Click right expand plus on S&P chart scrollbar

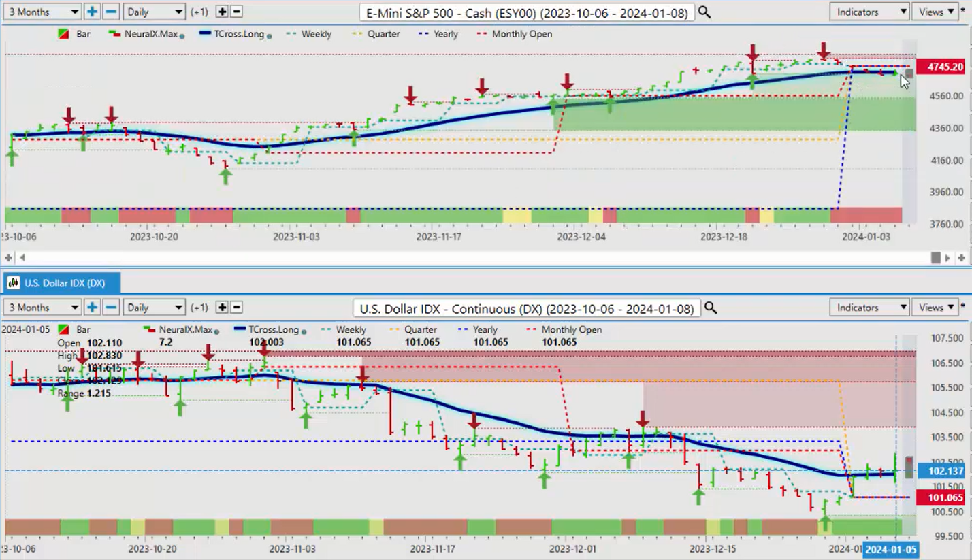pyautogui.click(x=961, y=258)
